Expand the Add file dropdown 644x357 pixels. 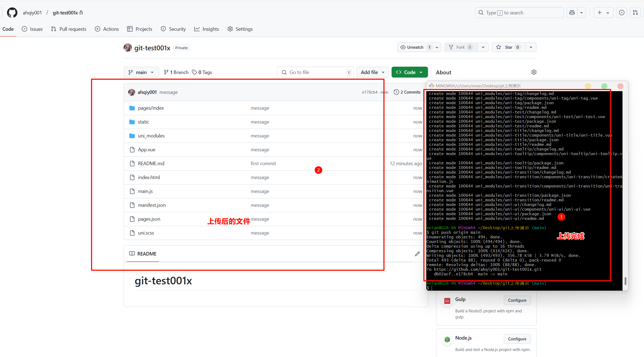(372, 72)
